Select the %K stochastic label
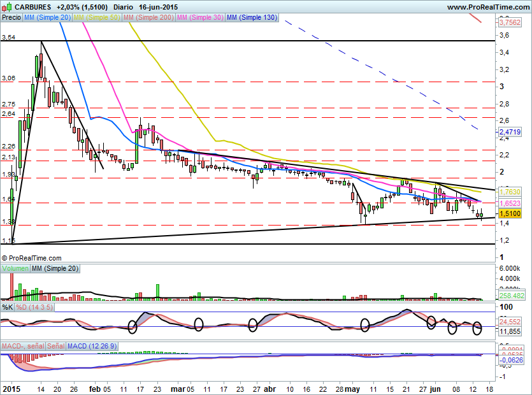 point(8,307)
